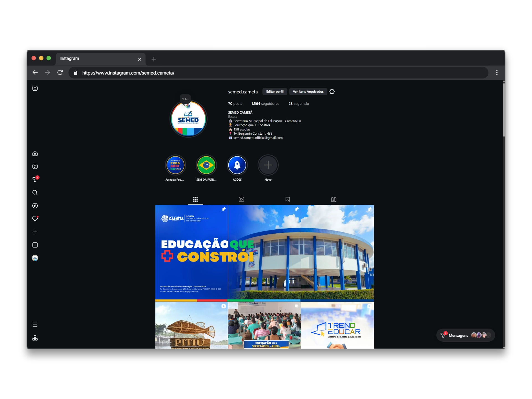Open profile settings gear icon
The height and width of the screenshot is (399, 532).
point(332,92)
